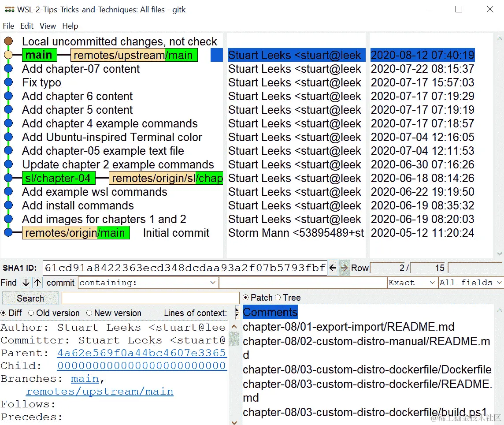Viewport: 504px width, 425px height.
Task: Select the Tree radio button
Action: pyautogui.click(x=277, y=297)
